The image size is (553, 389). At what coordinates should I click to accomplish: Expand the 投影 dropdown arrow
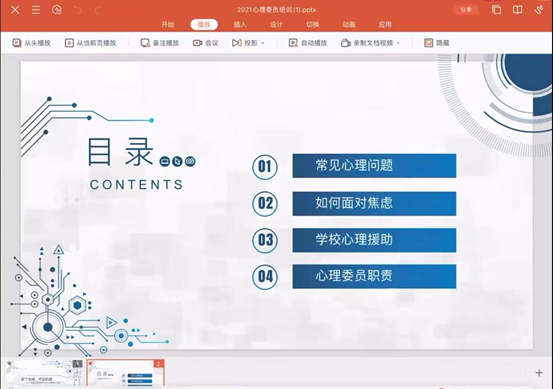tap(263, 43)
